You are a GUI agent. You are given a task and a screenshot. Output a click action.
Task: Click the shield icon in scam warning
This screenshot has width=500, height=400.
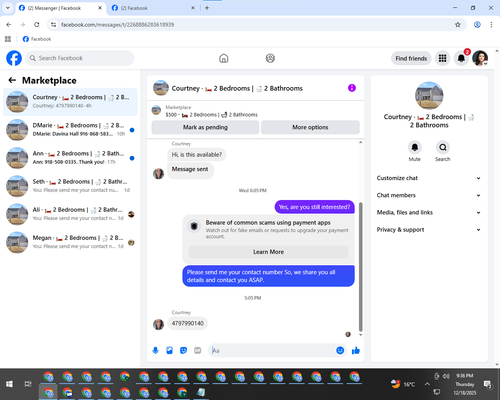pyautogui.click(x=194, y=226)
